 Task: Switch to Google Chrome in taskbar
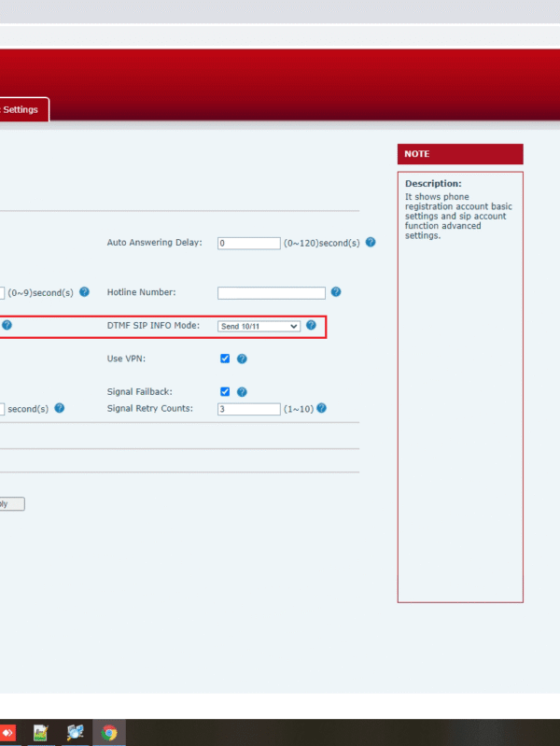pyautogui.click(x=109, y=733)
